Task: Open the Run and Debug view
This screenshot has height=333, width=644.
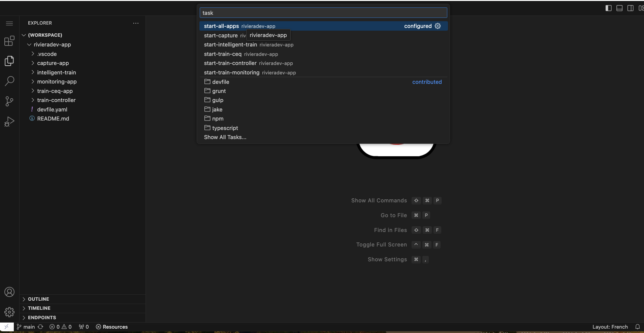Action: 9,121
